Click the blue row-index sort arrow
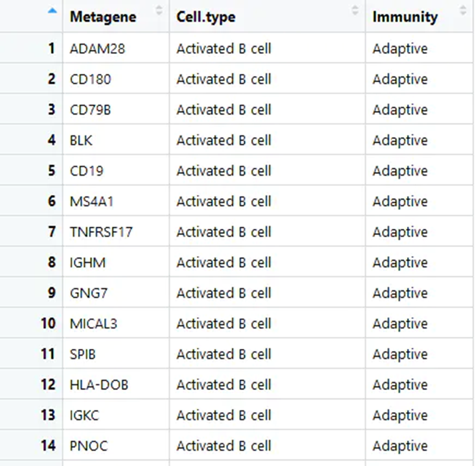This screenshot has height=466, width=476. 52,11
